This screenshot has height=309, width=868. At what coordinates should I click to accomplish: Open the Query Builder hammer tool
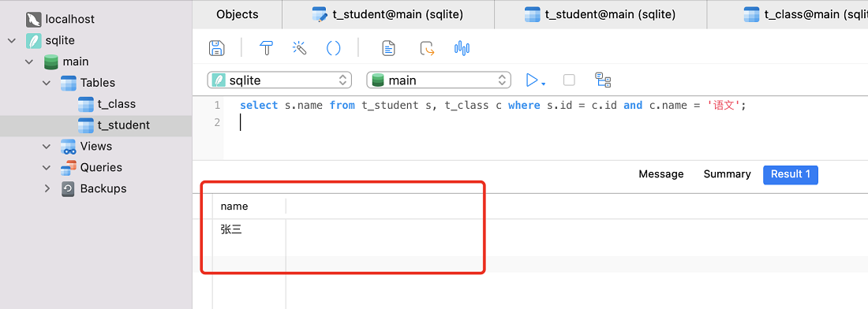point(267,47)
